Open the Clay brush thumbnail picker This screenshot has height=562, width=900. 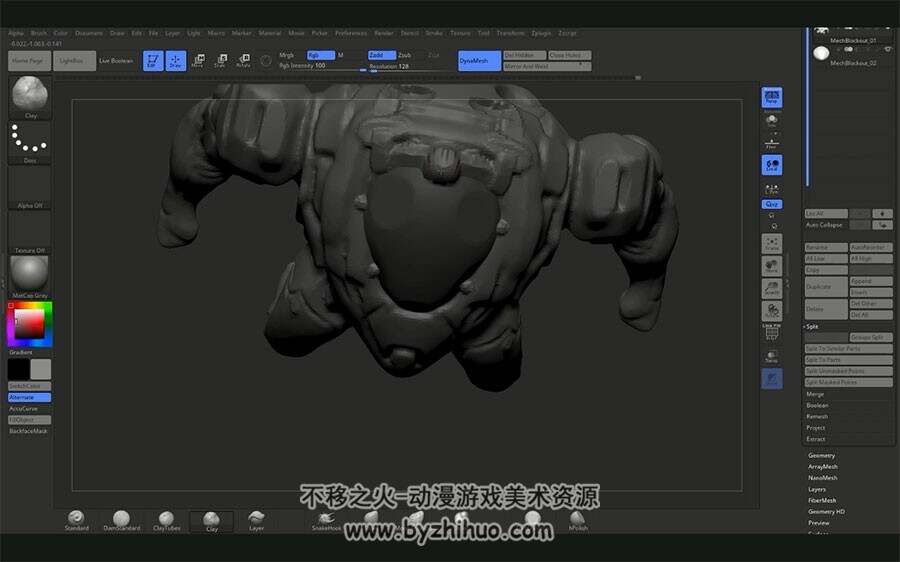pos(30,97)
